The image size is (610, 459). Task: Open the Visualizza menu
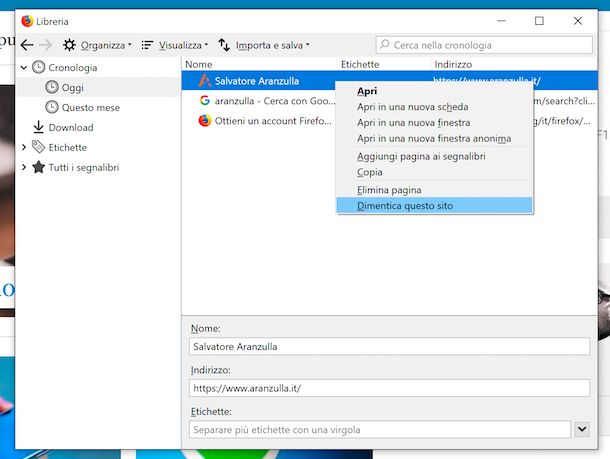[x=175, y=45]
